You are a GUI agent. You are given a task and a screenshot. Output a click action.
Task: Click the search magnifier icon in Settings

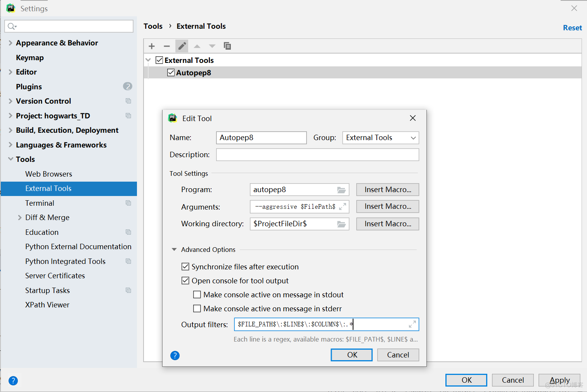(x=12, y=26)
